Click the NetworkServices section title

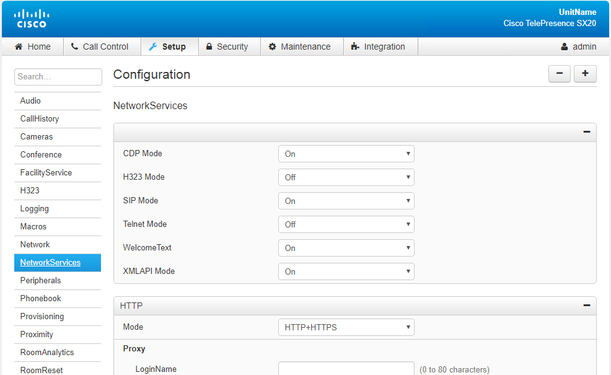coord(150,106)
